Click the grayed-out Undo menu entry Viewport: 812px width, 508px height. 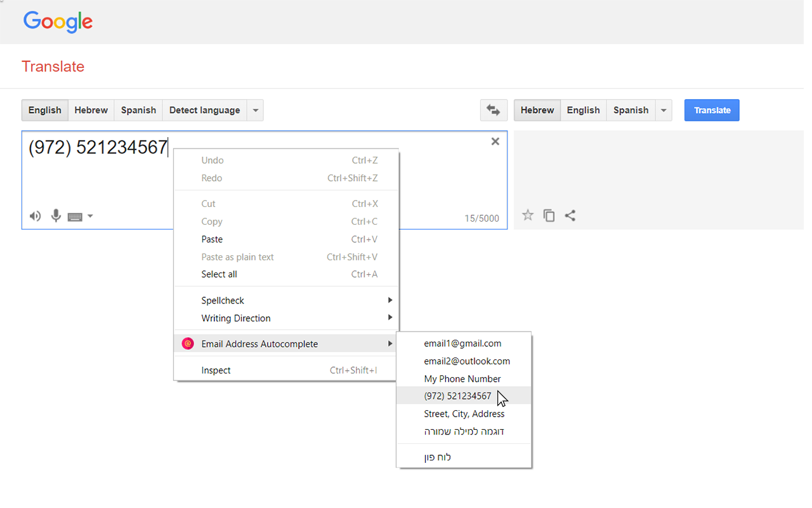pos(287,161)
